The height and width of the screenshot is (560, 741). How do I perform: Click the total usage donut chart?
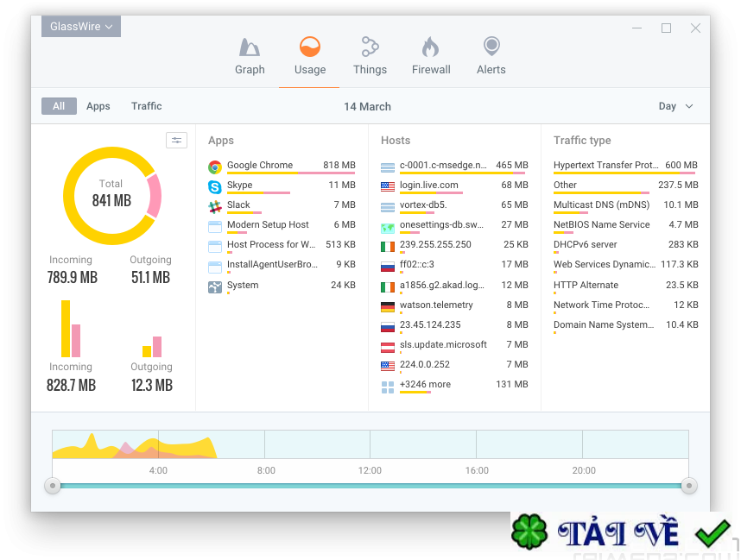tap(111, 196)
